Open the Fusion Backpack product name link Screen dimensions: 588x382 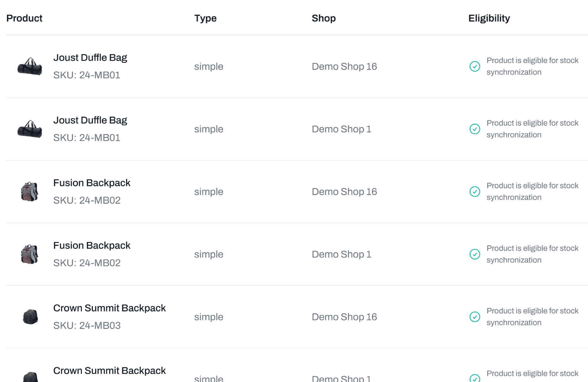coord(92,183)
